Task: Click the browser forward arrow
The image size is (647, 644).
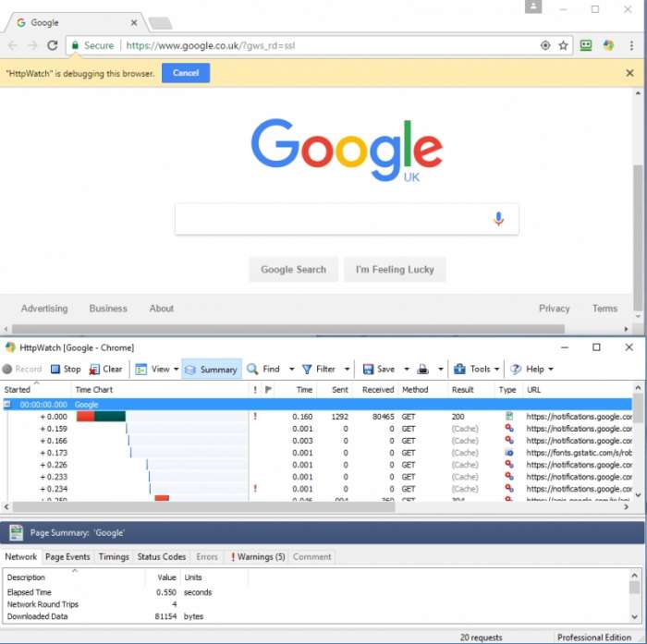Action: [x=32, y=45]
